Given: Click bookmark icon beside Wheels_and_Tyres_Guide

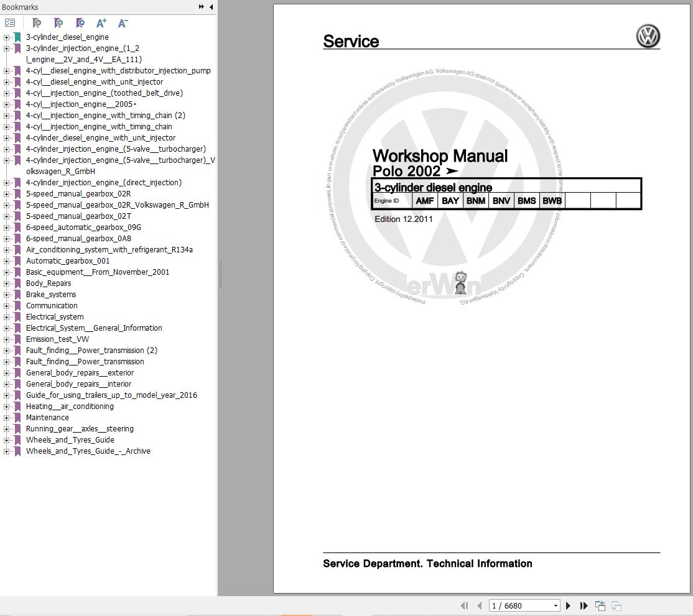Looking at the screenshot, I should 17,440.
